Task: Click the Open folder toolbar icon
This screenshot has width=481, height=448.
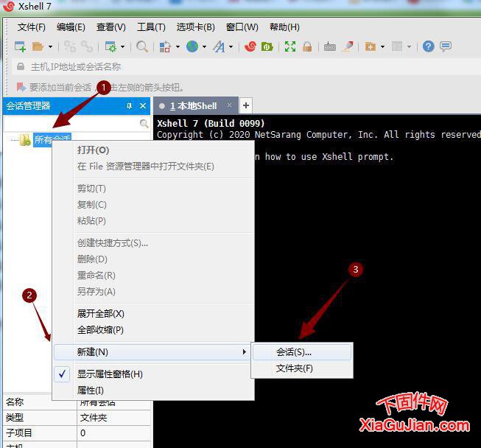Action: point(38,46)
